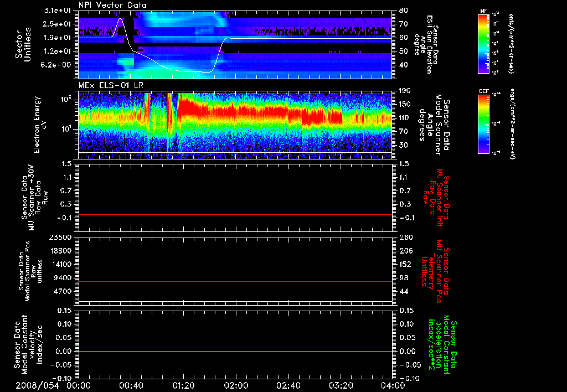Click the "02:40" time tick label
The width and height of the screenshot is (567, 392).
tap(288, 386)
